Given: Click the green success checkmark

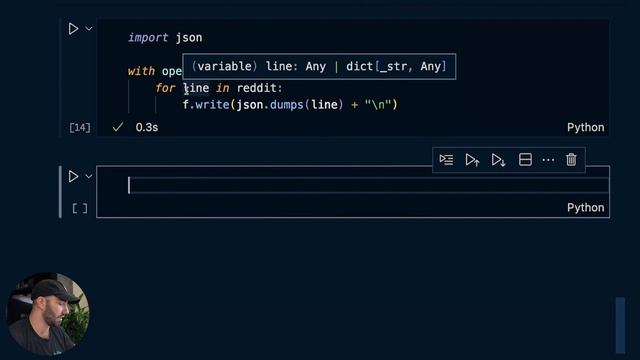Looking at the screenshot, I should pos(118,127).
